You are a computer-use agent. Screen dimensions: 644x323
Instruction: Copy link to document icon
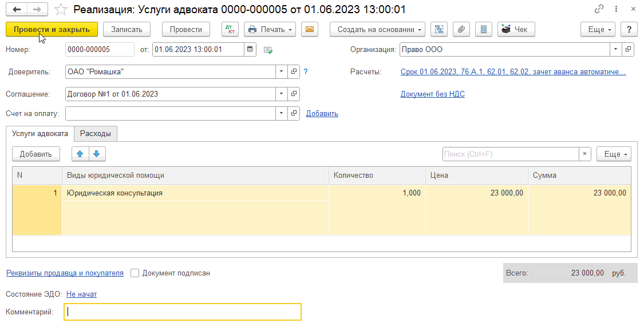599,10
